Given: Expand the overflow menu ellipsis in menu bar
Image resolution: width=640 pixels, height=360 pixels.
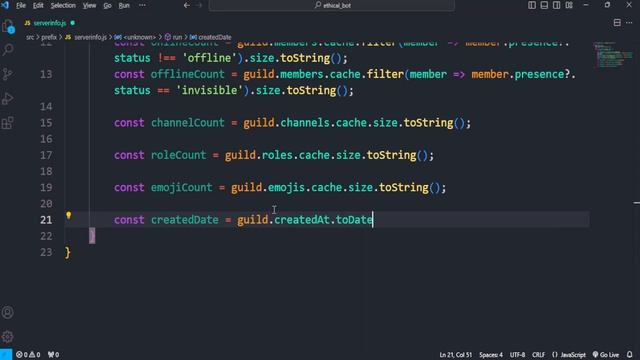Looking at the screenshot, I should pos(142,5).
